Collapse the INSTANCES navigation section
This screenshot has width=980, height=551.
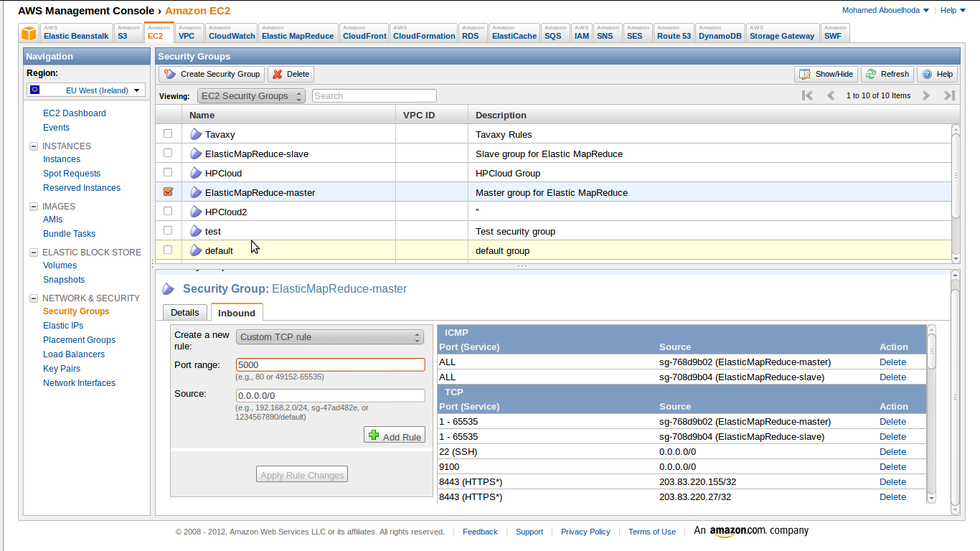tap(33, 146)
